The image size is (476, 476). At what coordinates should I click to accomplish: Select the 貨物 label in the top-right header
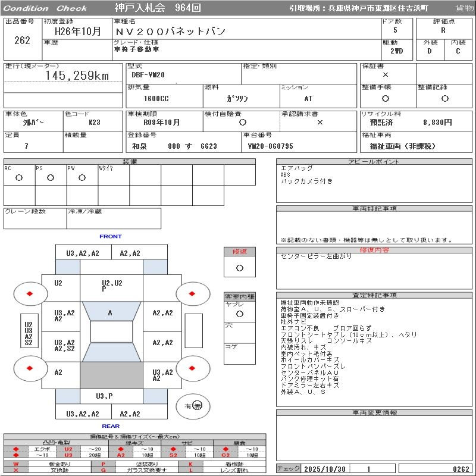pos(465,8)
